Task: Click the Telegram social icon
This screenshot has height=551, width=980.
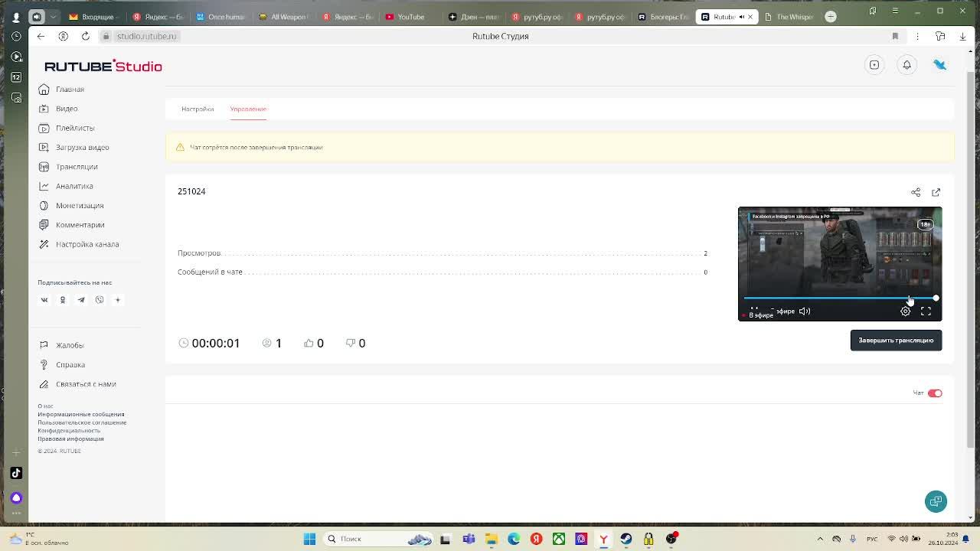Action: (x=81, y=300)
